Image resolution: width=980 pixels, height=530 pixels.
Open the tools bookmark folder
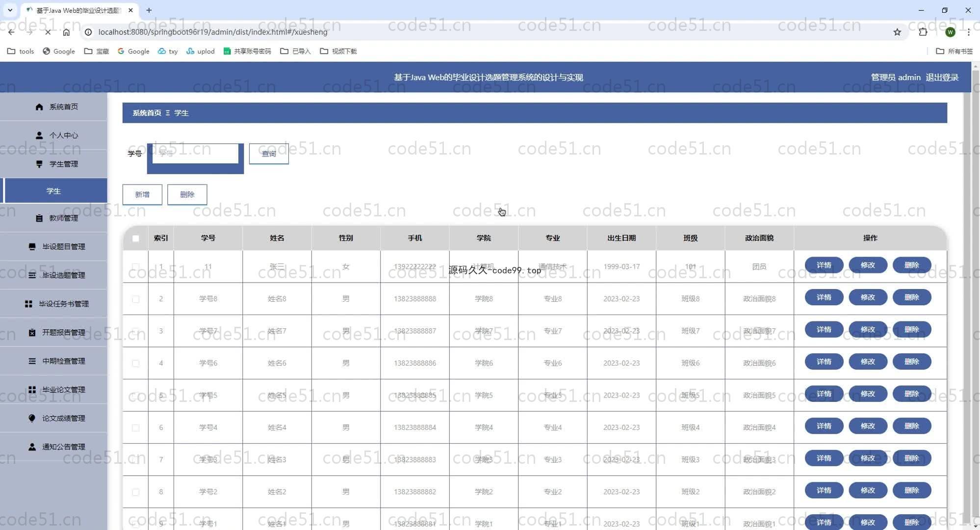21,51
